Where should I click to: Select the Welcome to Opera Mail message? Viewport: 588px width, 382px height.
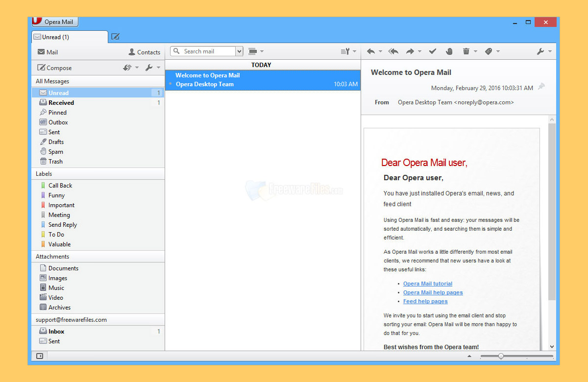pos(263,80)
